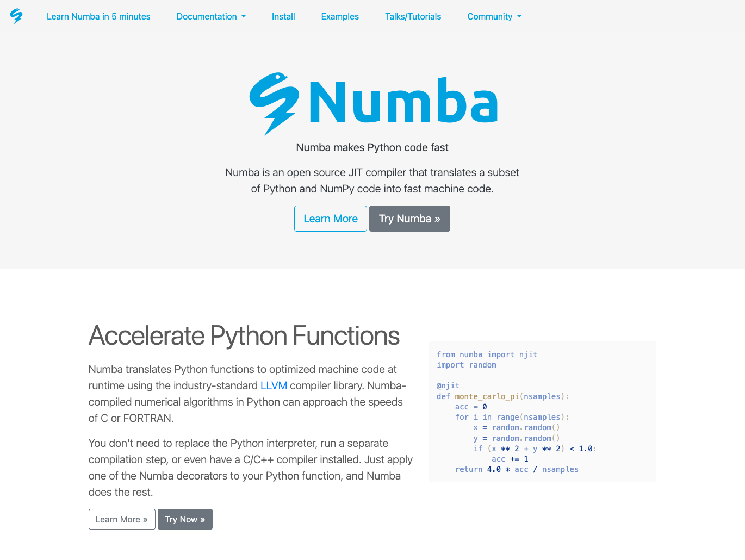Screen dimensions: 745x560
Task: Click the large Numba snake lightning logo
Action: coord(274,103)
